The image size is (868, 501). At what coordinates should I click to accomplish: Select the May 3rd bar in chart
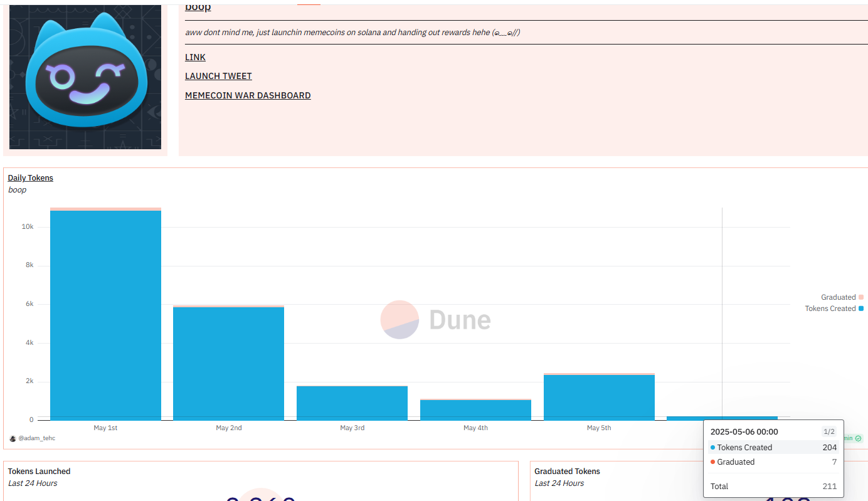tap(352, 403)
